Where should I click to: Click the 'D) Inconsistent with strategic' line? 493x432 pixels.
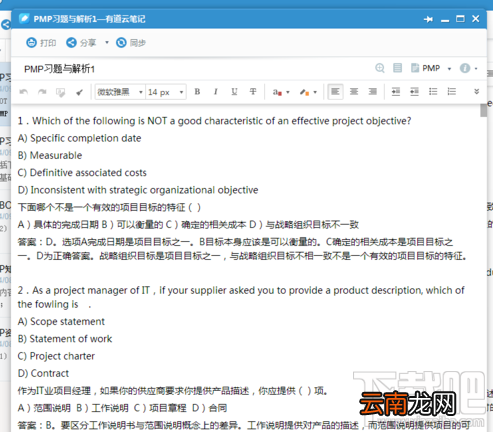click(138, 190)
